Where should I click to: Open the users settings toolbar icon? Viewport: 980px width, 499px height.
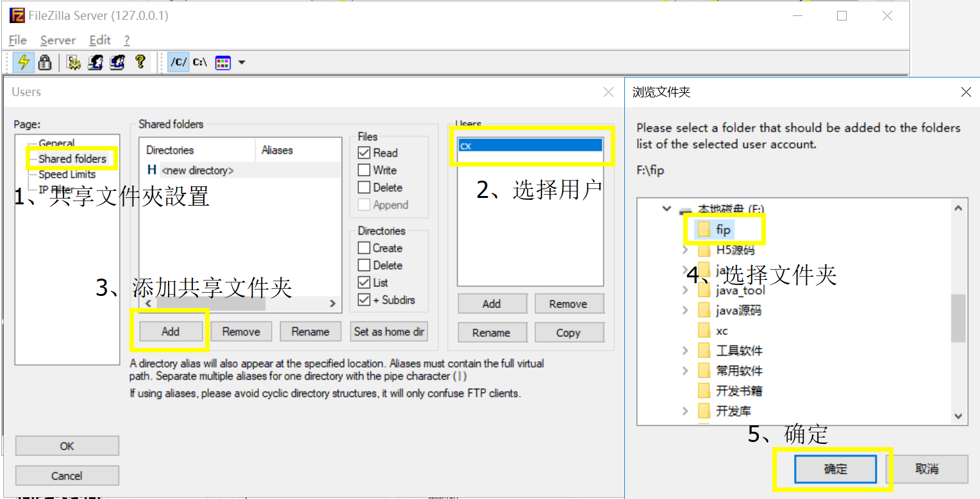[96, 62]
